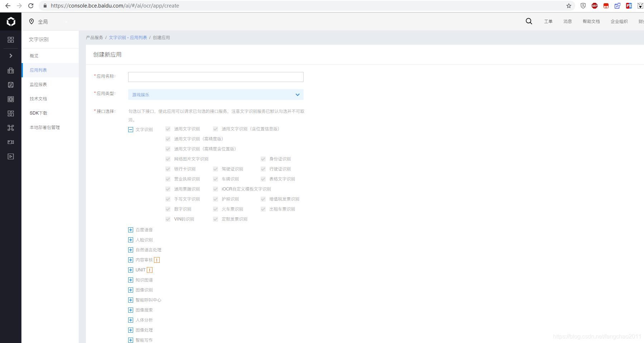Expand the 人脸识别 group

tap(131, 240)
